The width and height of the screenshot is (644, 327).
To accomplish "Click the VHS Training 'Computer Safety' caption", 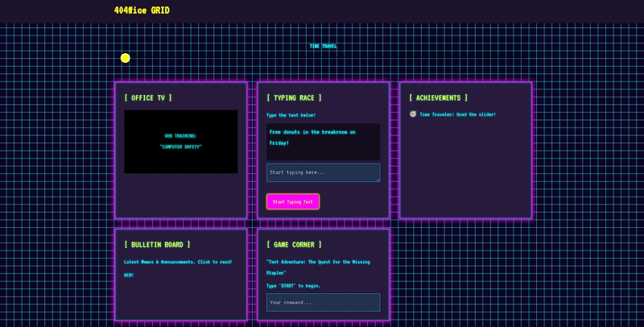I will [180, 141].
